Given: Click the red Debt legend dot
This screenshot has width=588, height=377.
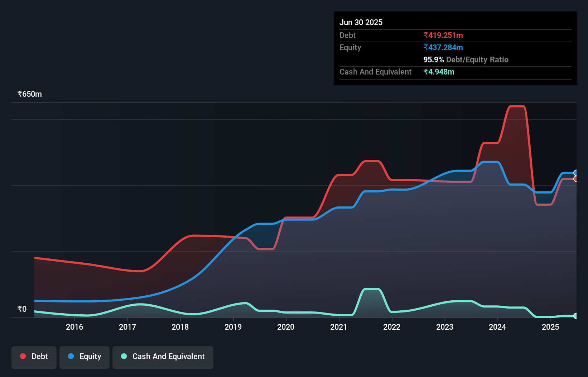Looking at the screenshot, I should 22,356.
